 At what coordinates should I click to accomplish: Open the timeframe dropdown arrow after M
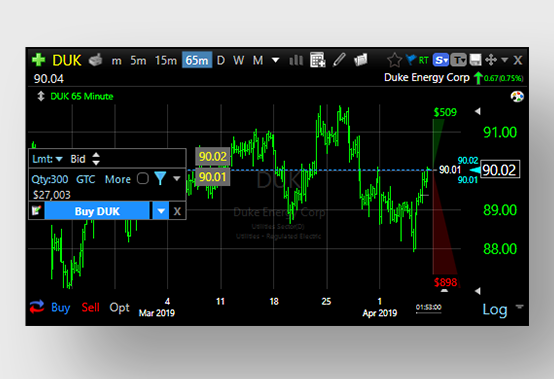(x=275, y=60)
